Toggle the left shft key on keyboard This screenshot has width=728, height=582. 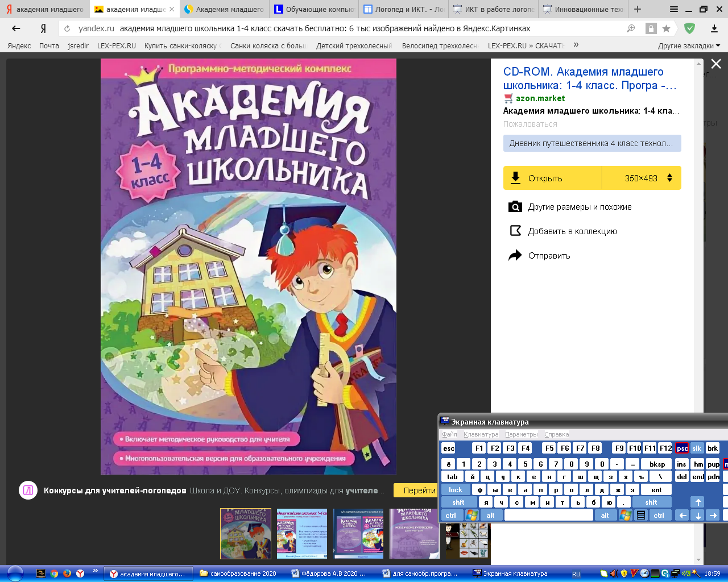pyautogui.click(x=458, y=502)
